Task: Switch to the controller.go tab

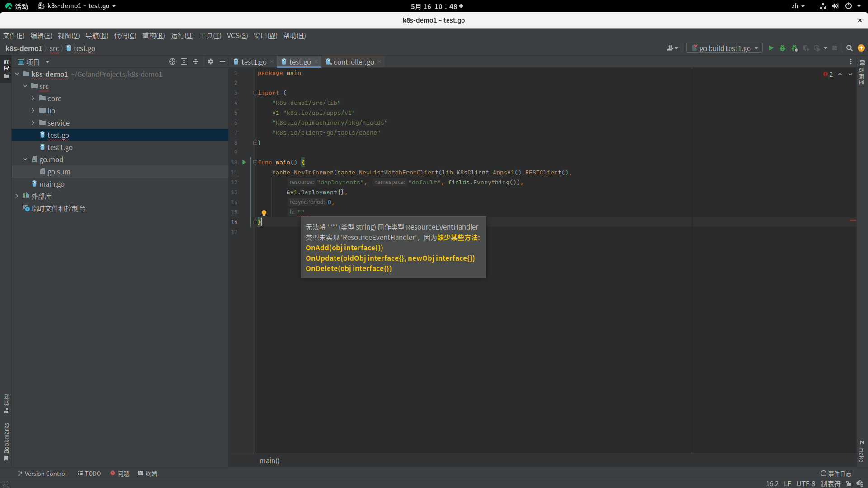Action: coord(353,62)
